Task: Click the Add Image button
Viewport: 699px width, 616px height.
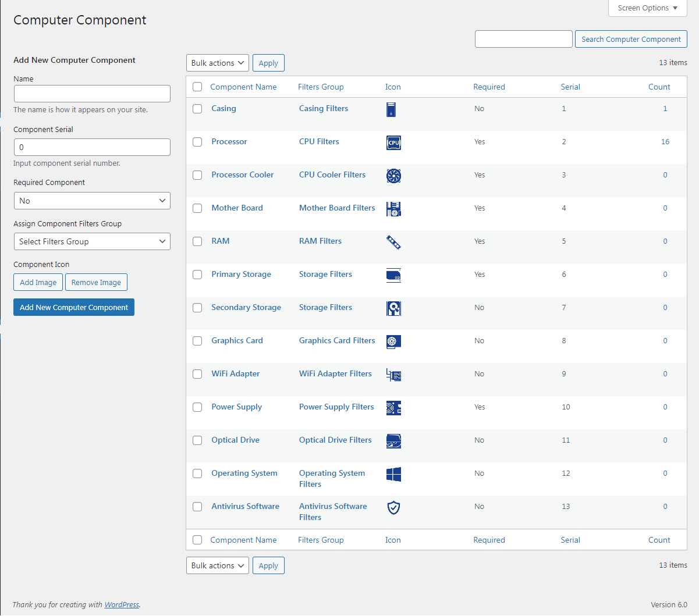Action: tap(38, 282)
